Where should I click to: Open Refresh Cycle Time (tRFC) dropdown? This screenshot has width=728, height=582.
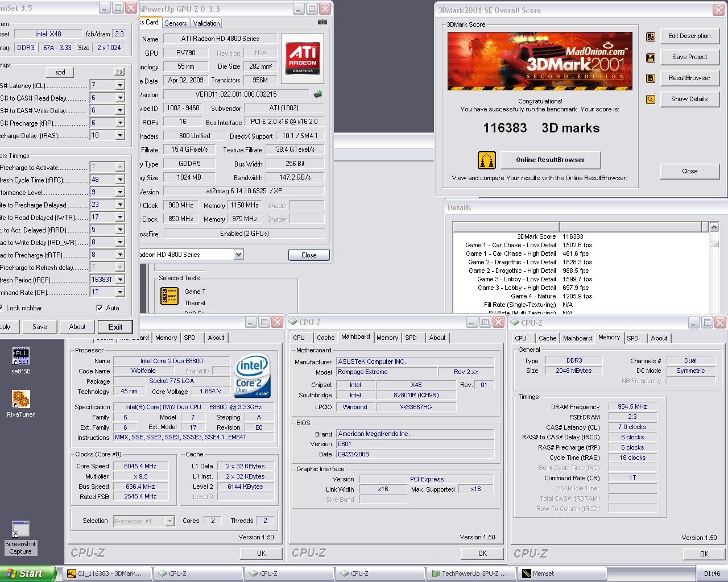coord(120,180)
